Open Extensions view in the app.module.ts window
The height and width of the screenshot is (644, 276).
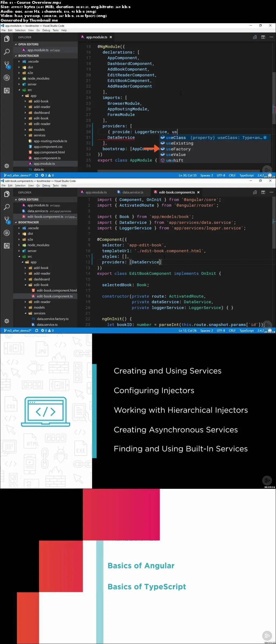tap(7, 90)
